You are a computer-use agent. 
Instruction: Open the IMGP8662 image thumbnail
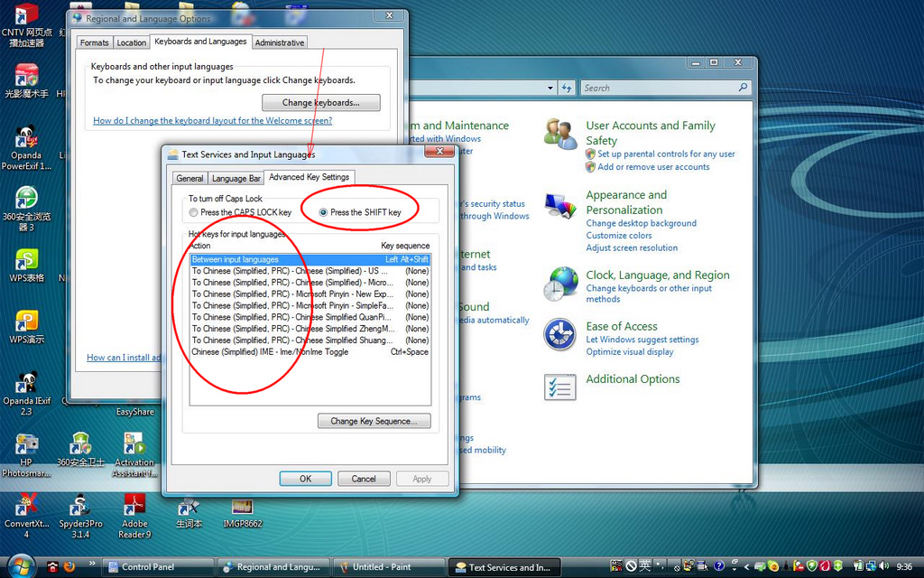(242, 507)
